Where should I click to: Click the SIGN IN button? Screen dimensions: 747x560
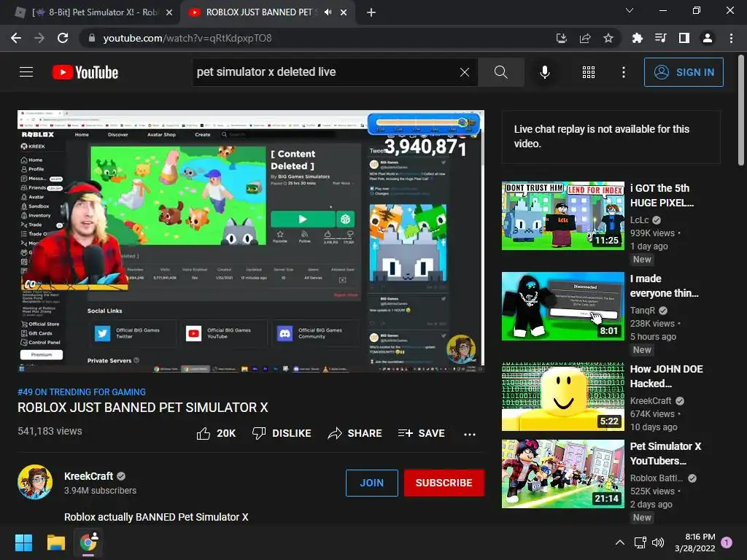pyautogui.click(x=684, y=72)
